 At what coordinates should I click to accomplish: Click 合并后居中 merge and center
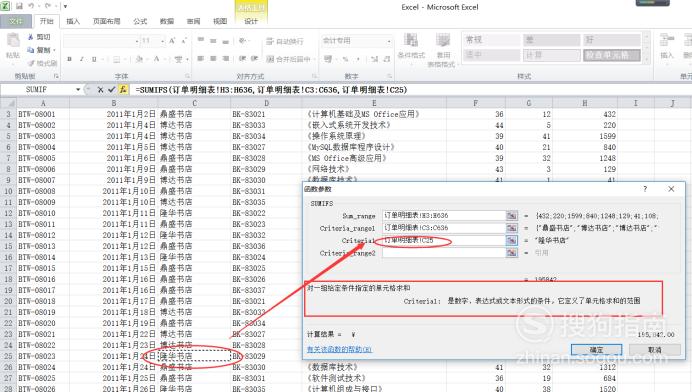pos(289,59)
